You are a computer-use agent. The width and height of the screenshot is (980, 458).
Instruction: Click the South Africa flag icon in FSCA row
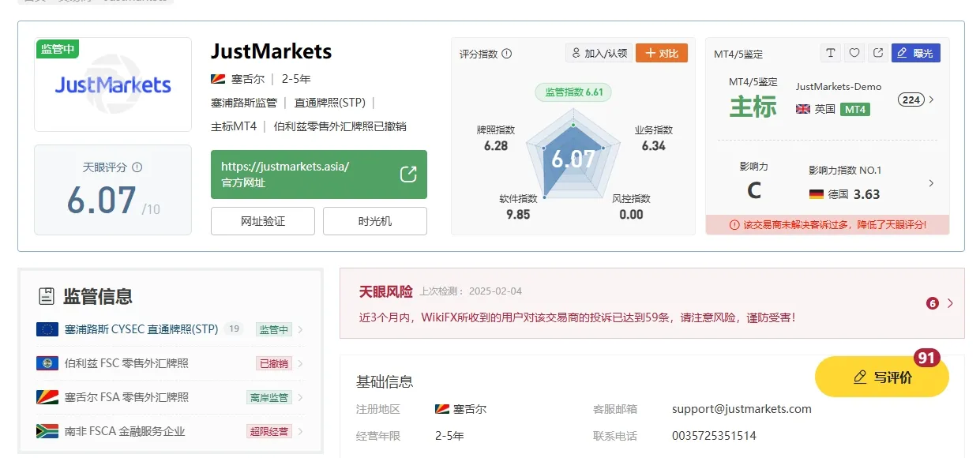(47, 431)
